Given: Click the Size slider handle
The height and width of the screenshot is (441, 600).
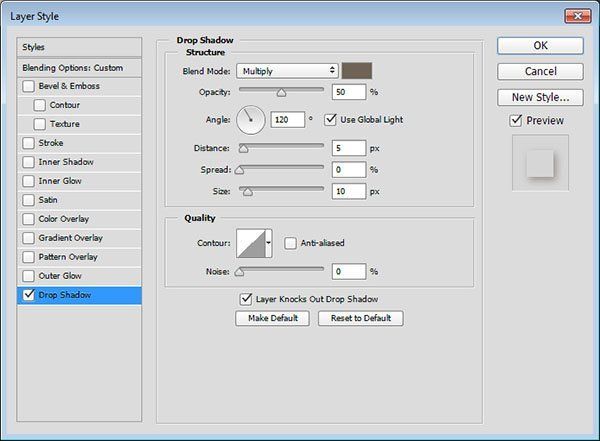Looking at the screenshot, I should pos(248,192).
